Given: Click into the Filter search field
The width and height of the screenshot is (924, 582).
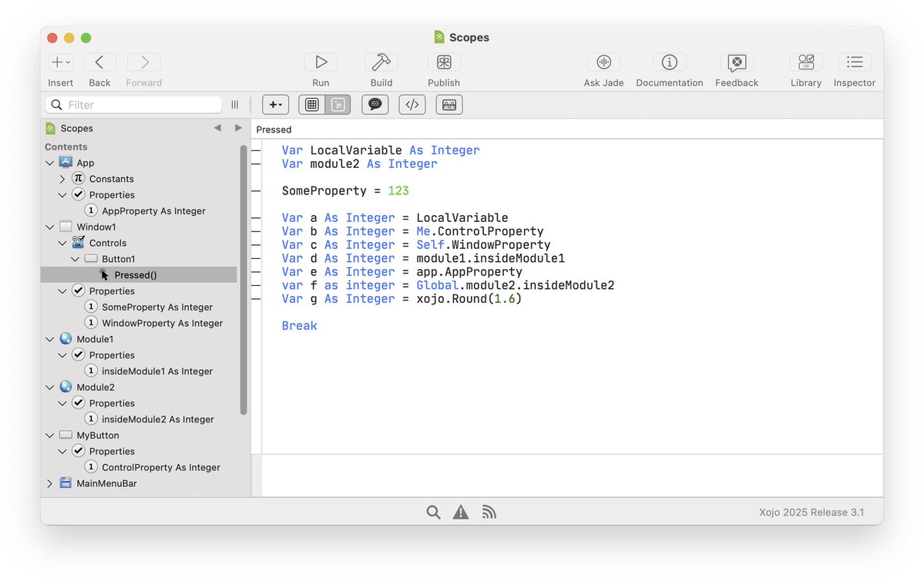Looking at the screenshot, I should [134, 104].
